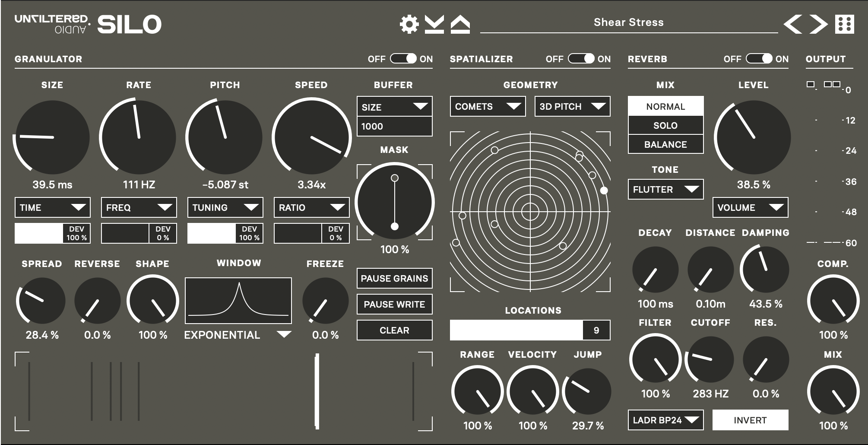The height and width of the screenshot is (445, 868).
Task: Click the VELOCITY knob
Action: (532, 391)
